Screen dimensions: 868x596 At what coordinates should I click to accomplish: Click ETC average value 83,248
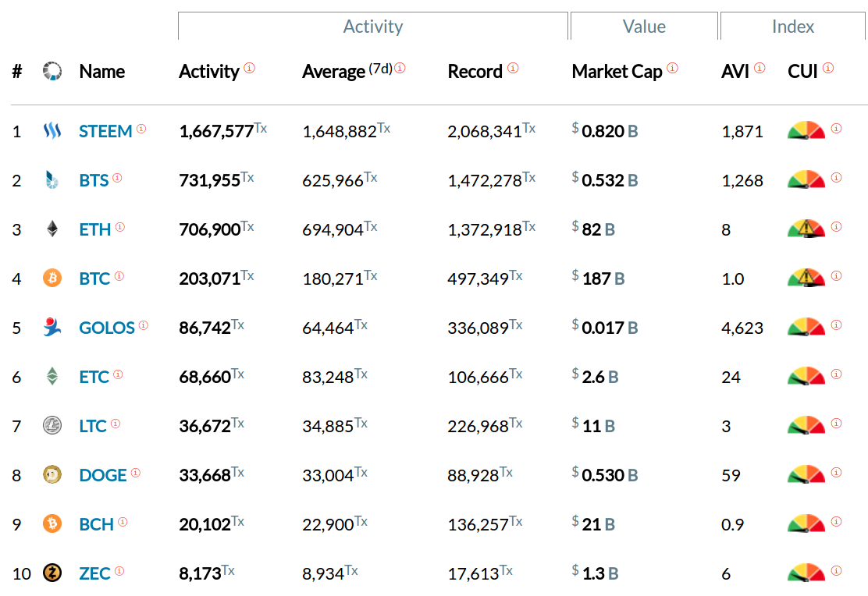pyautogui.click(x=328, y=377)
